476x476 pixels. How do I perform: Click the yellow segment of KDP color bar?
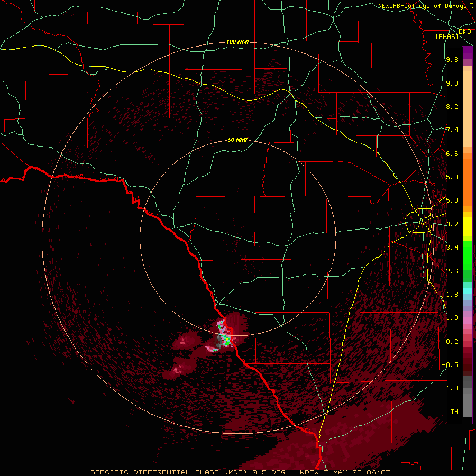(467, 226)
